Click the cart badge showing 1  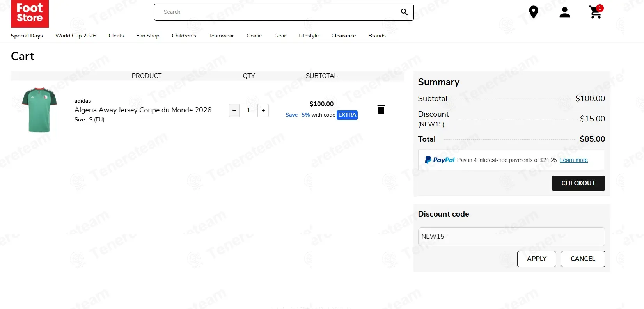(x=600, y=8)
